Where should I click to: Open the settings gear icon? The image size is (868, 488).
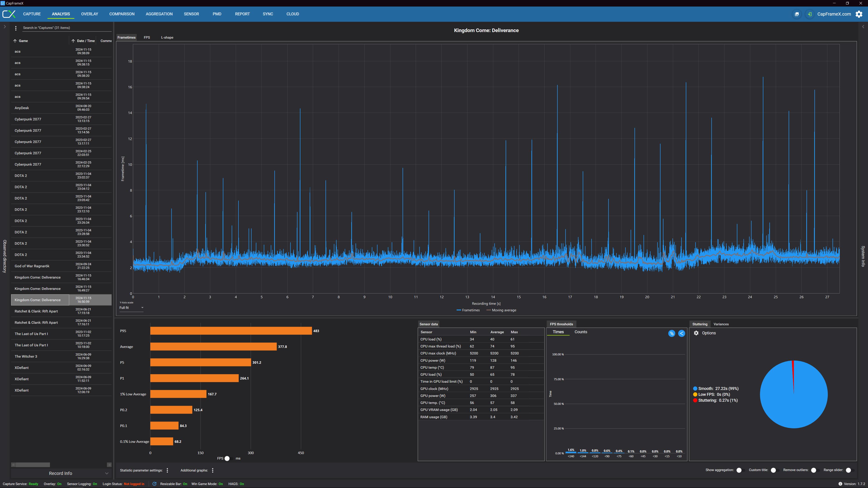click(x=859, y=14)
